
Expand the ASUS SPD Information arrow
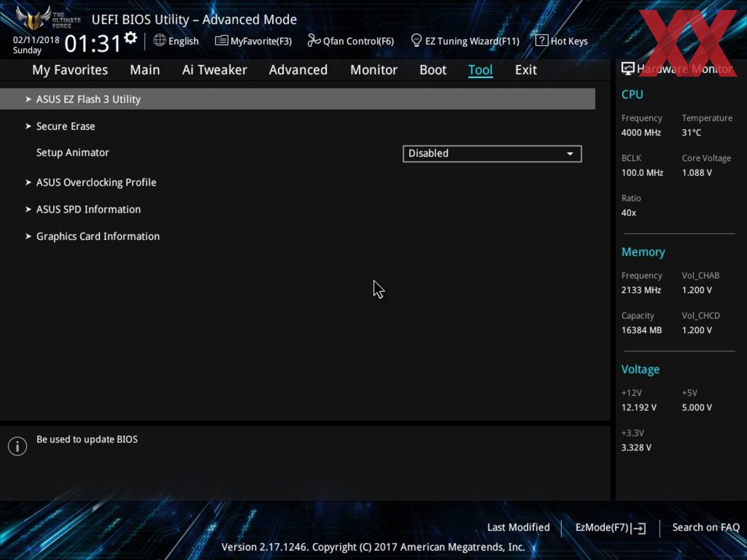click(x=28, y=209)
